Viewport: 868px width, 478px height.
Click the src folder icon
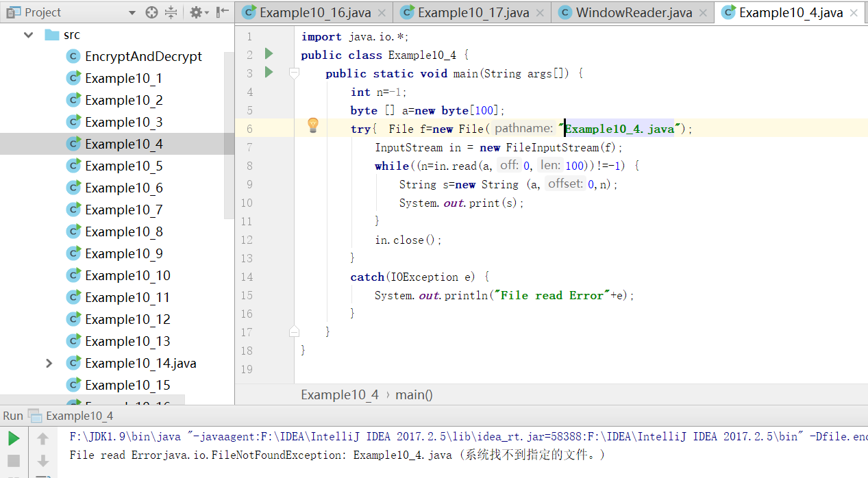[x=52, y=35]
